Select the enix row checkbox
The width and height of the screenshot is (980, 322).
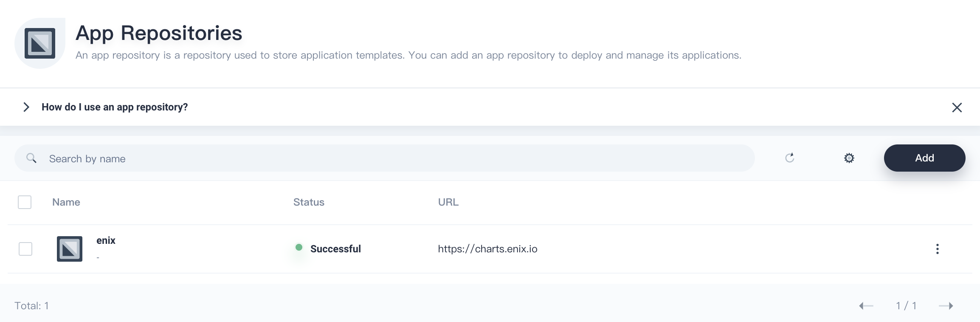coord(25,249)
